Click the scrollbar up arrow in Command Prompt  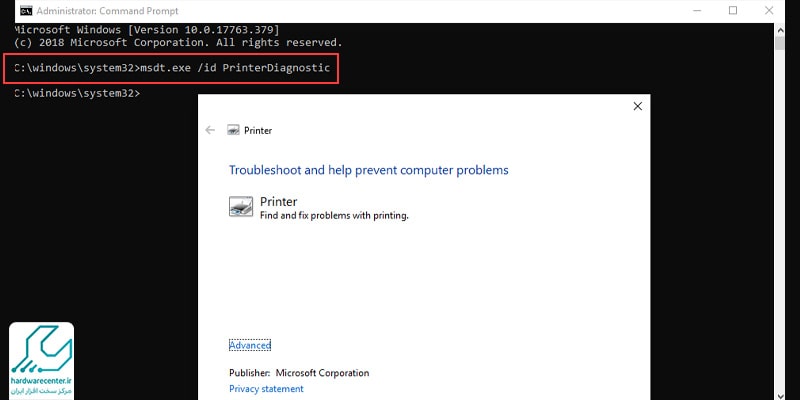click(780, 29)
